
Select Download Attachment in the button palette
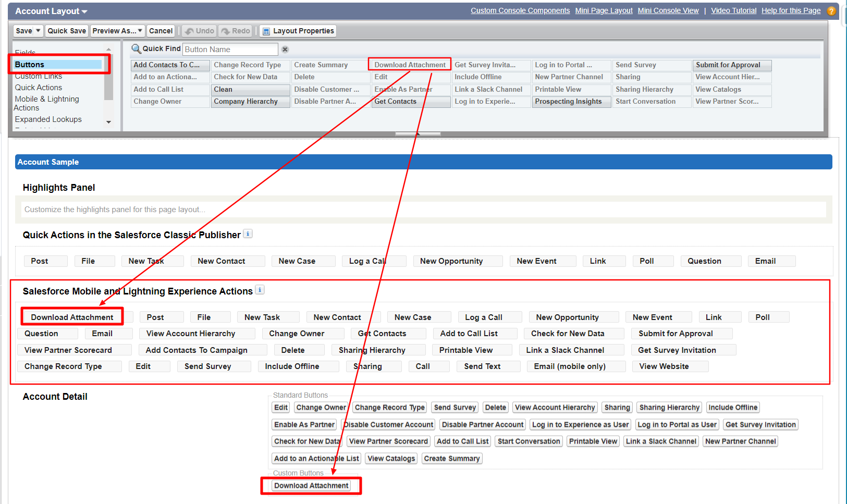point(410,65)
